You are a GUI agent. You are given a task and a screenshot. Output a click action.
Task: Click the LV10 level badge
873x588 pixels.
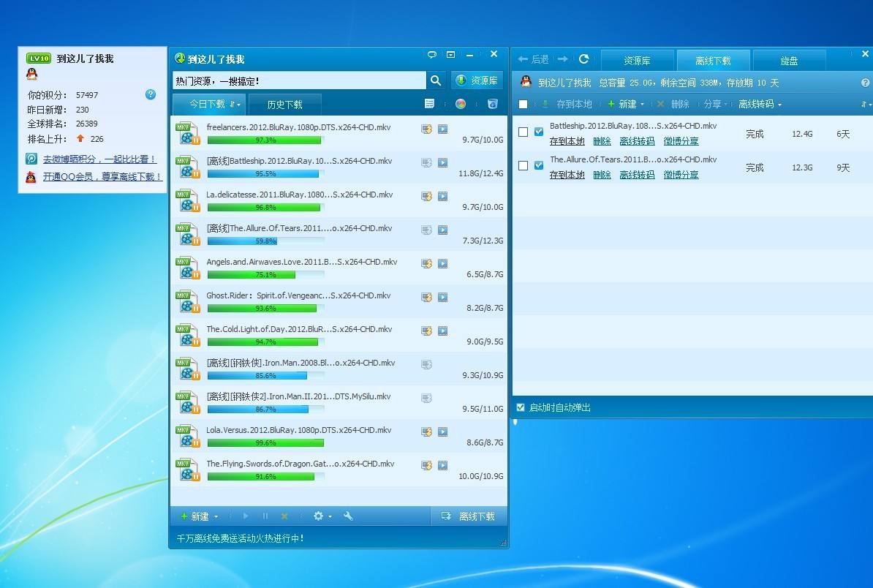point(39,58)
